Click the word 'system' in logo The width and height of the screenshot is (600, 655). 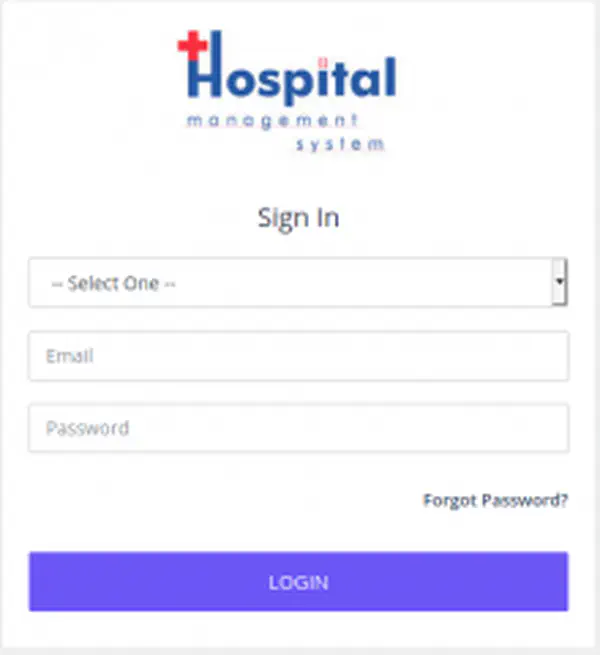pos(340,145)
